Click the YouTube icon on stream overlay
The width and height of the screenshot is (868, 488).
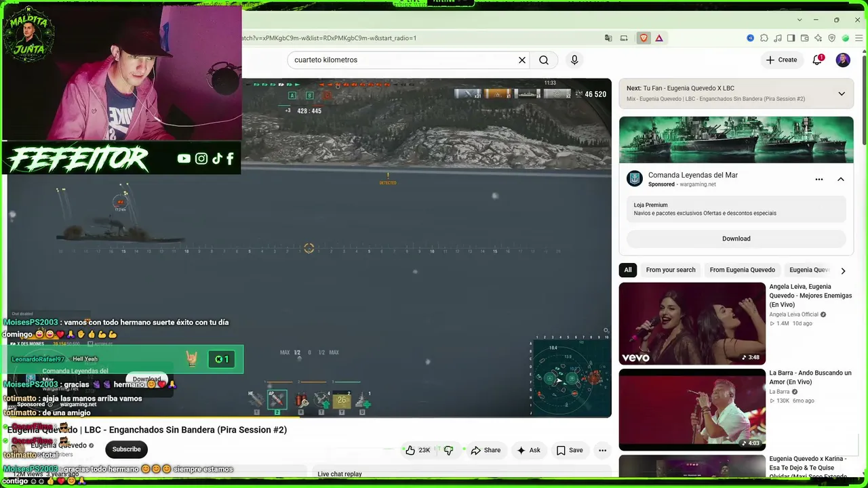point(184,159)
